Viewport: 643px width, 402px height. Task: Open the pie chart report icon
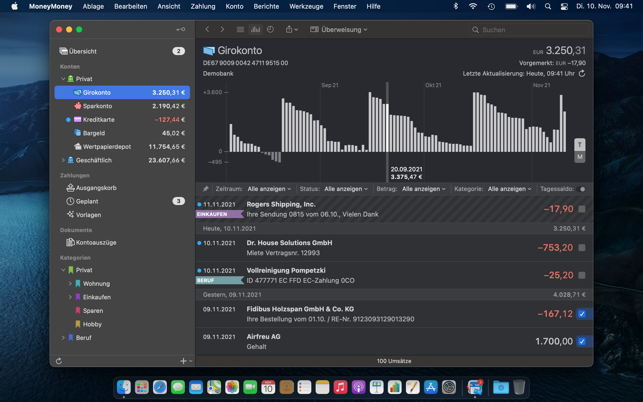(270, 30)
